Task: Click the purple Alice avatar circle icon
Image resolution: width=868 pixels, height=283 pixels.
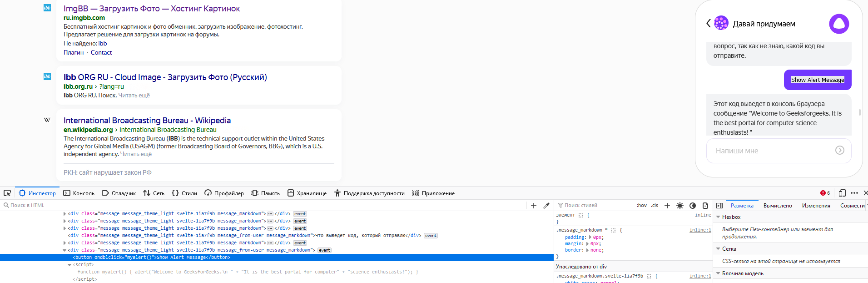Action: point(839,24)
